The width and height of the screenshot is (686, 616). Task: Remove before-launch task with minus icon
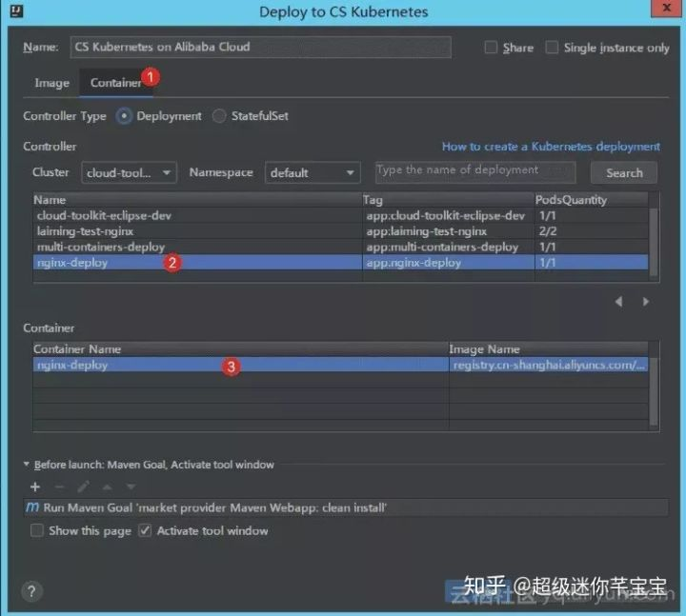coord(59,487)
